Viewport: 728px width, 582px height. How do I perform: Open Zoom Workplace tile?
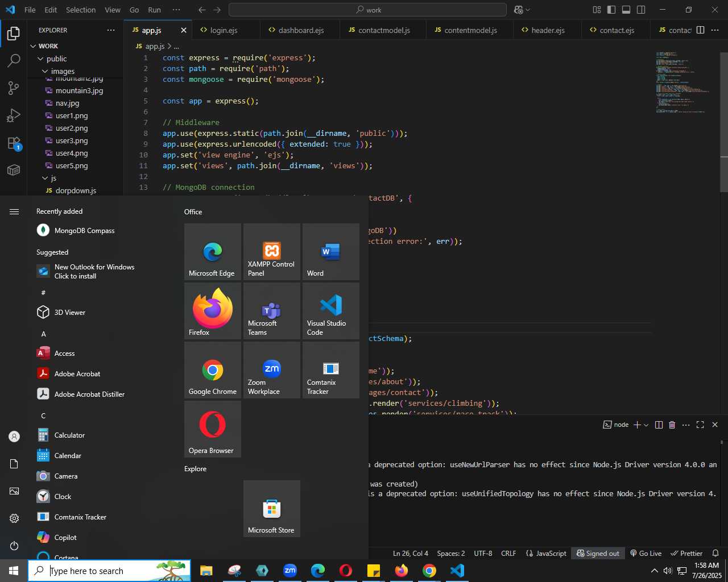click(x=272, y=370)
